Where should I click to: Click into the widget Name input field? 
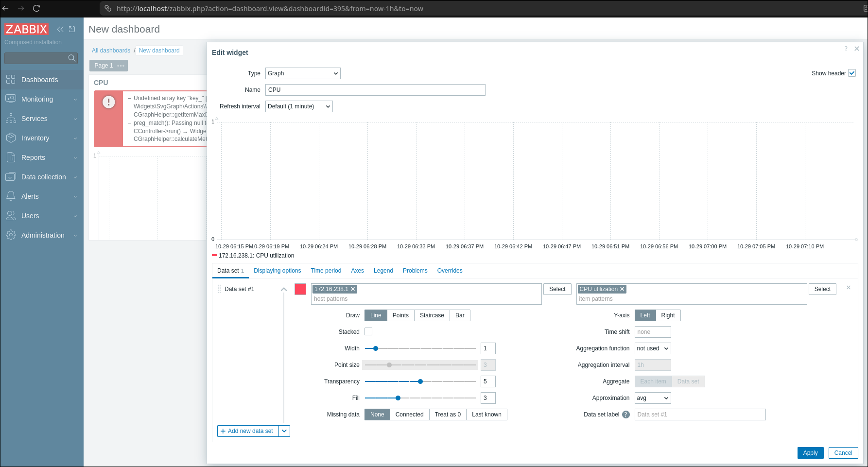tap(375, 90)
